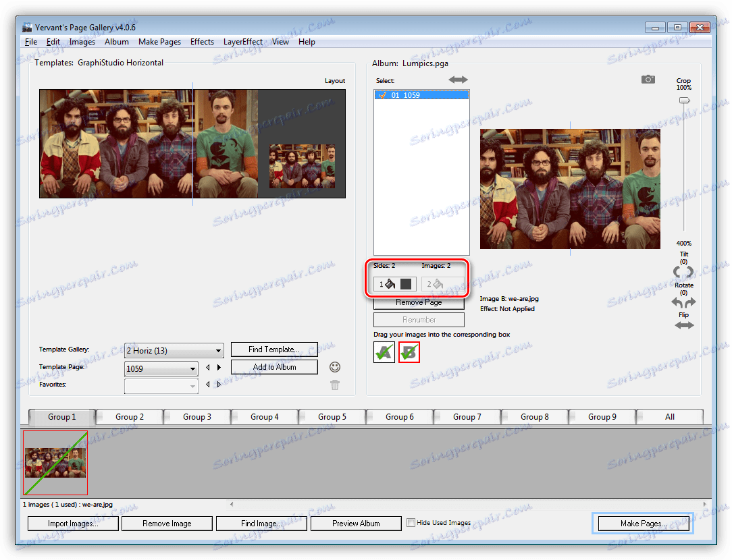
Task: Switch to Group 3 tab
Action: [x=197, y=417]
